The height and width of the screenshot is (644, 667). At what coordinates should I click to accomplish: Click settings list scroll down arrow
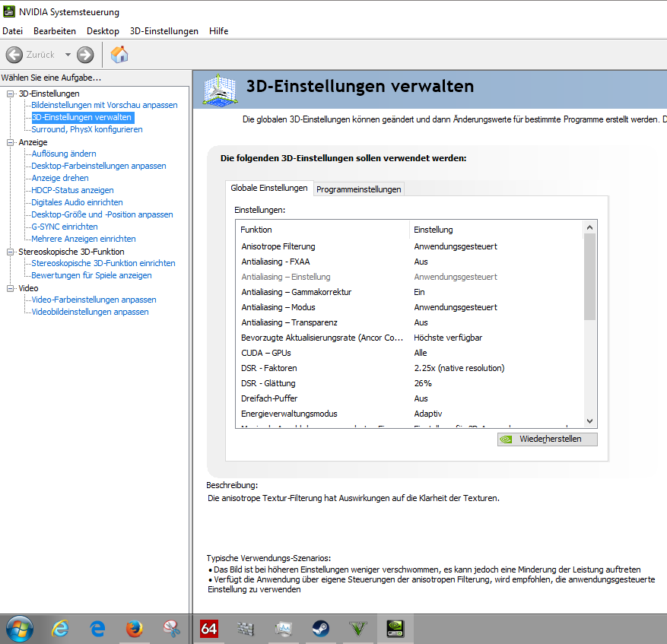[x=589, y=421]
